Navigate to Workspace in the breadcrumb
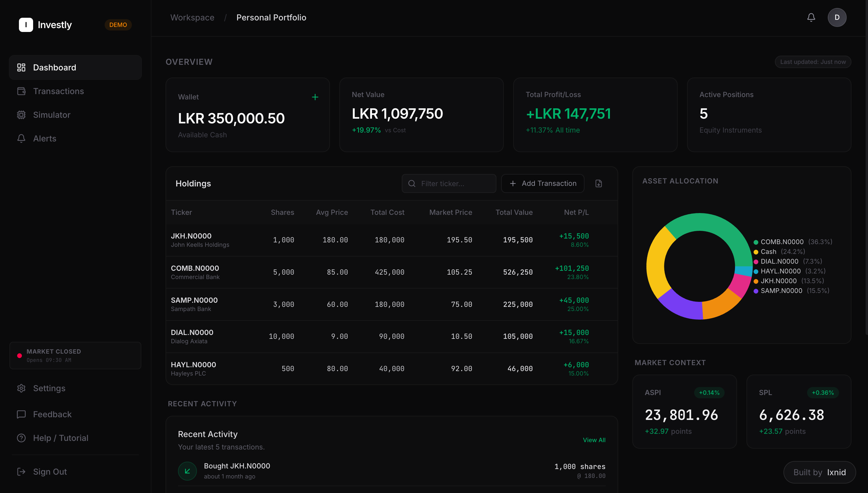This screenshot has width=868, height=493. pyautogui.click(x=192, y=17)
